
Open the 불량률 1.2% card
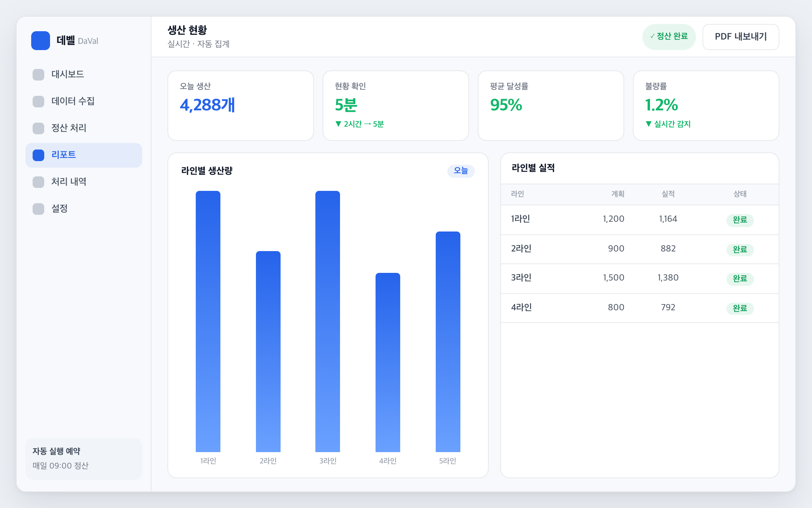[x=706, y=106]
